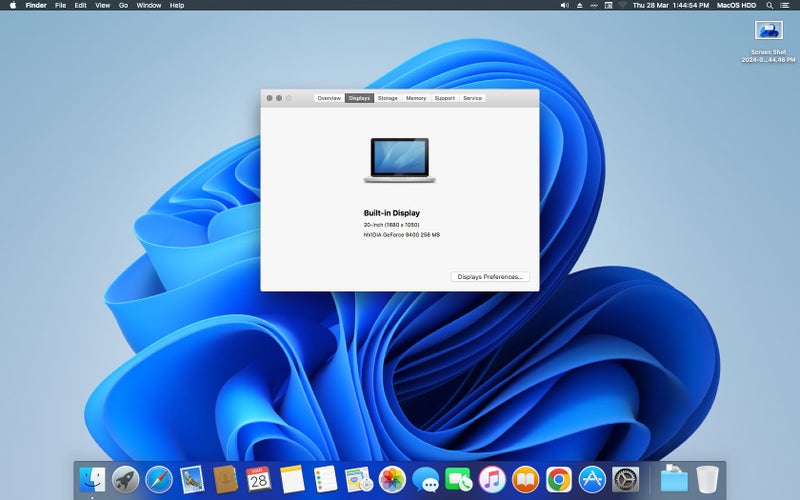Viewport: 800px width, 500px height.
Task: Open Spotlight search magnifier
Action: [x=769, y=5]
